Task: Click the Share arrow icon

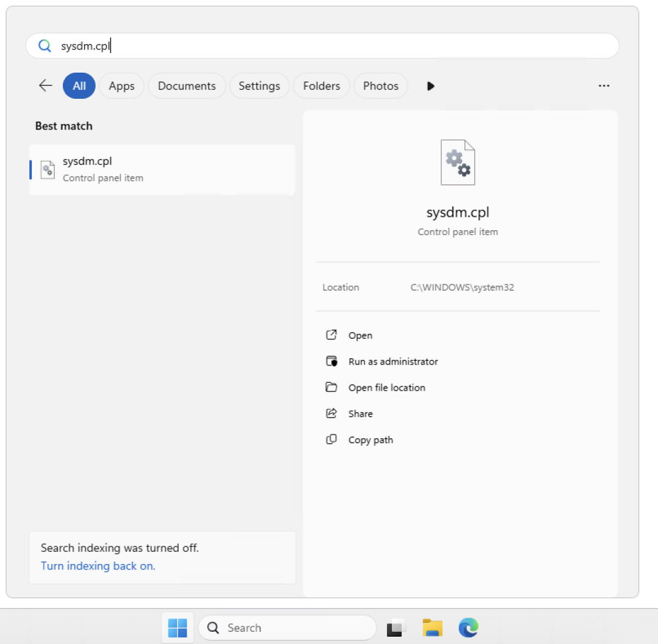Action: 331,413
